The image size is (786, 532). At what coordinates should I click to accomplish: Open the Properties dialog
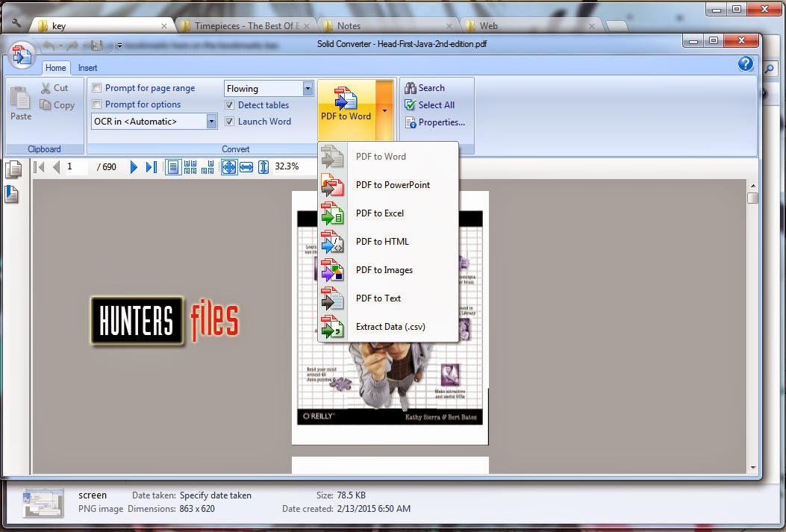pyautogui.click(x=435, y=122)
